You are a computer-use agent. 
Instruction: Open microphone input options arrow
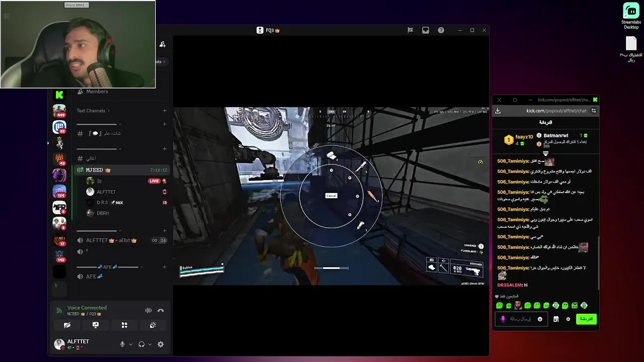(131, 344)
